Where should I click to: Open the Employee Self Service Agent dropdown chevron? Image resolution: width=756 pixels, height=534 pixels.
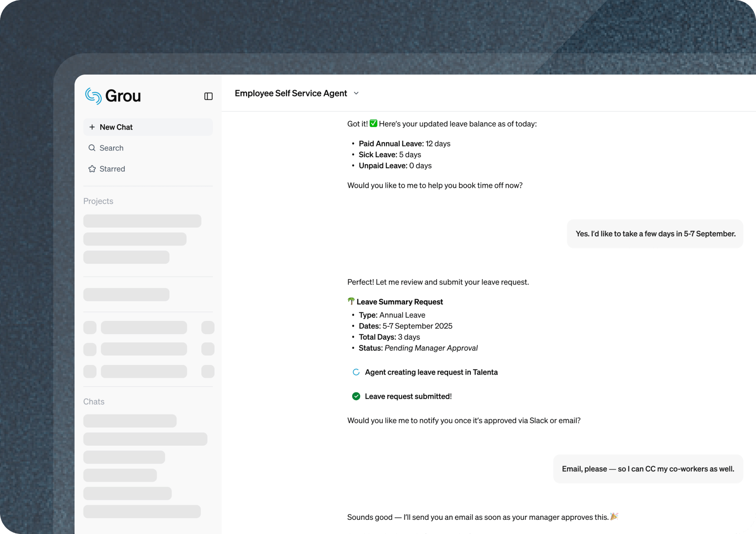coord(356,93)
